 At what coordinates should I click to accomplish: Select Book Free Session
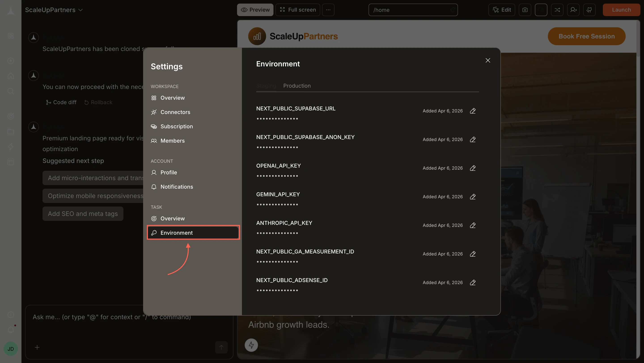(x=587, y=36)
